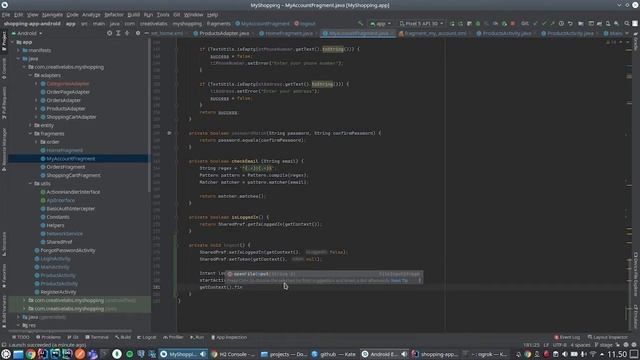Screen dimensions: 640x360
Task: Click the Git rollback arrow icon
Action: click(x=570, y=24)
